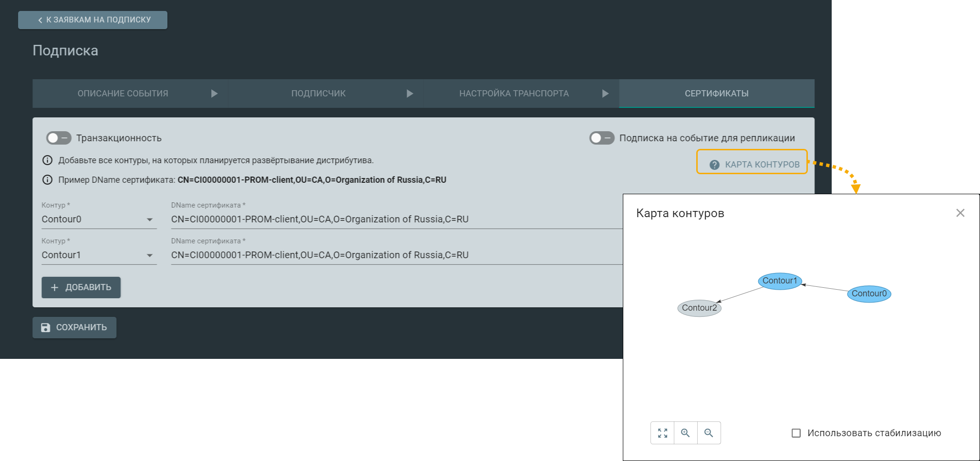The width and height of the screenshot is (980, 461).
Task: Zoom in on the contour map
Action: 685,433
